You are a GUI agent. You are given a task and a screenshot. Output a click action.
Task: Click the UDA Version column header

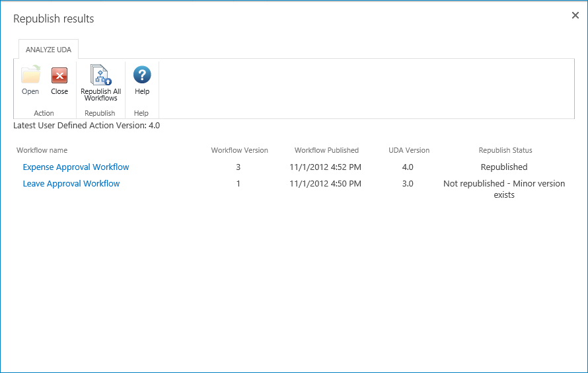(x=409, y=150)
